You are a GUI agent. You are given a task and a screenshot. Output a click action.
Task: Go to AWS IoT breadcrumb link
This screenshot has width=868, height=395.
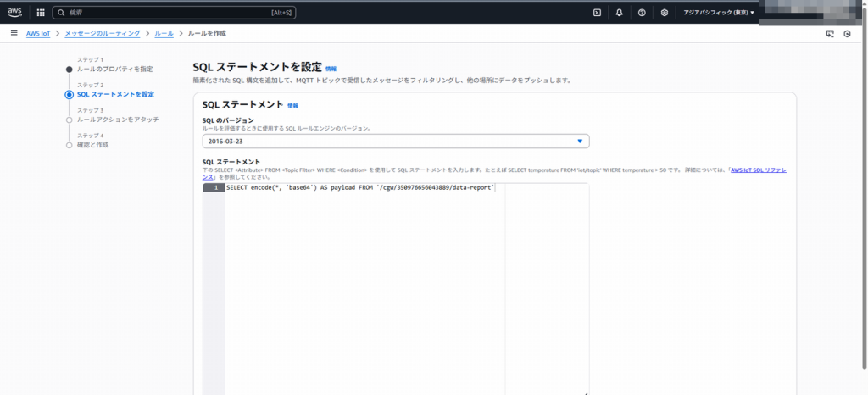pyautogui.click(x=38, y=33)
